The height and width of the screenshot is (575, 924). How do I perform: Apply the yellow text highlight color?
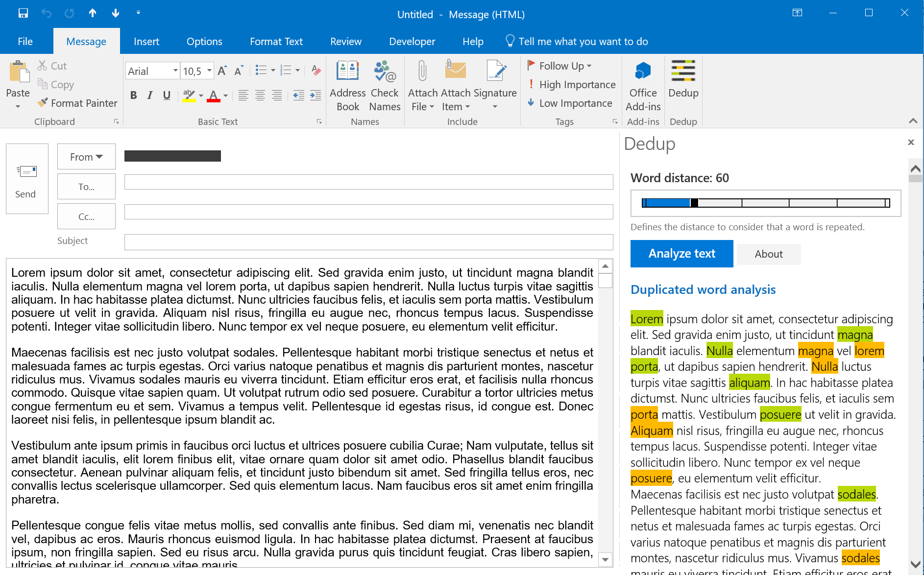pos(189,96)
